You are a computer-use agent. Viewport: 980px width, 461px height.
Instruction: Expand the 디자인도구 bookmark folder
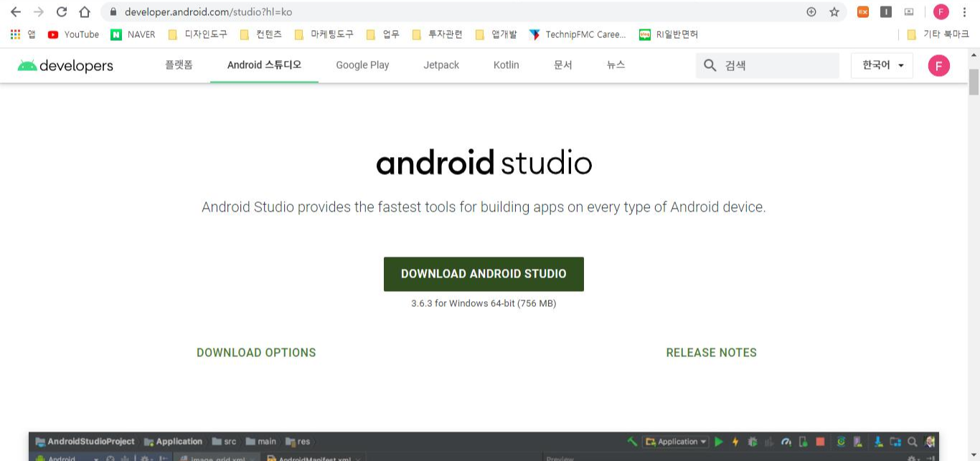[x=197, y=34]
